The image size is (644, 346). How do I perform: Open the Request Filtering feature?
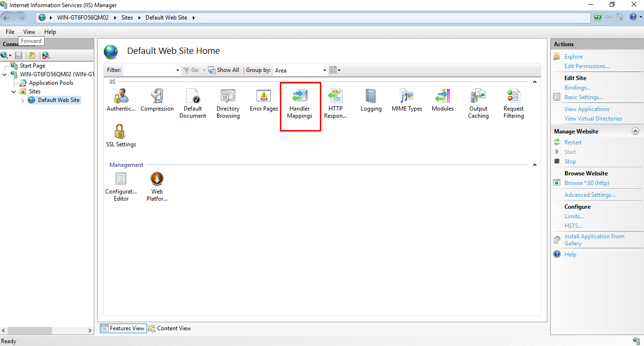514,103
